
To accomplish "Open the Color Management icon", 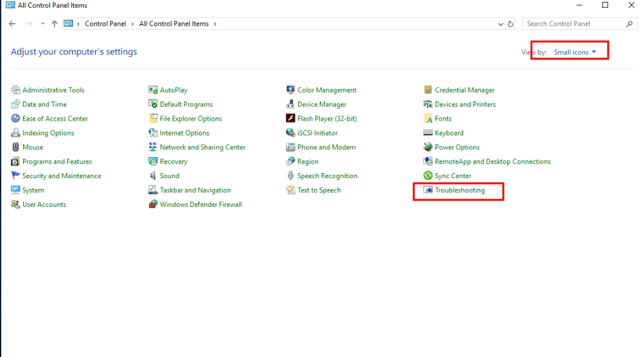I will tap(291, 90).
